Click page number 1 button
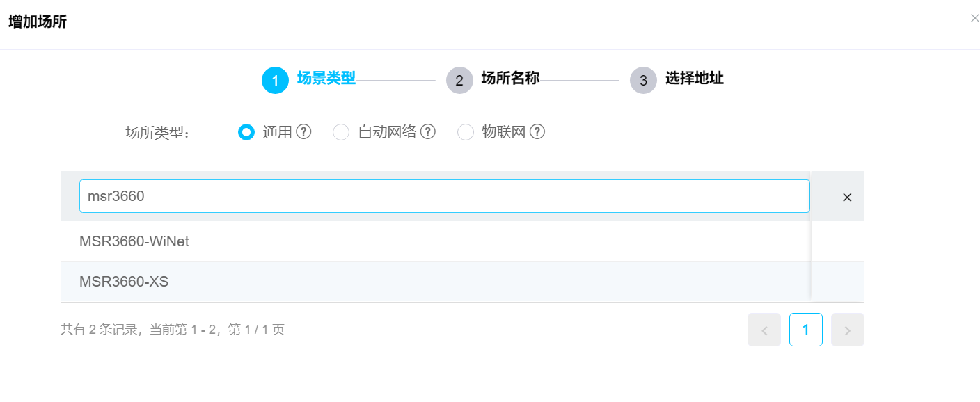This screenshot has width=980, height=402. [806, 330]
